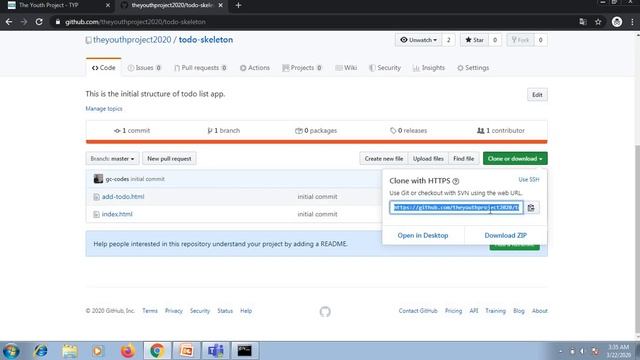640x360 pixels.
Task: Switch to the Issues tab
Action: (x=144, y=68)
